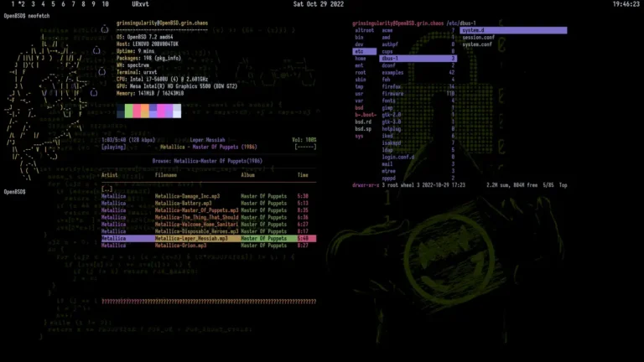Click the volume bar under Vol: 100%
Screen dimensions: 644x362
[305, 147]
